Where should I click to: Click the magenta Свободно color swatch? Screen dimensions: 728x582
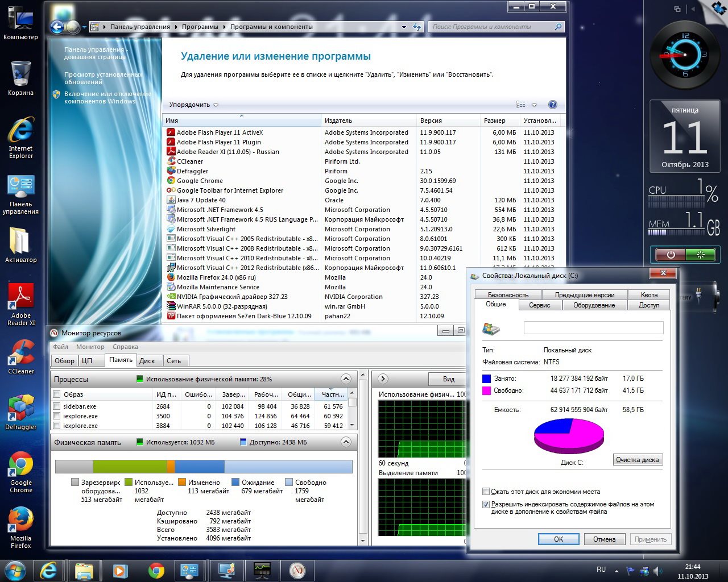pyautogui.click(x=486, y=391)
